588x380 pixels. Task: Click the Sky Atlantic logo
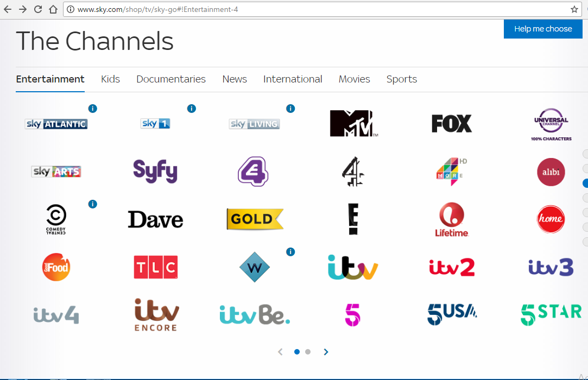pyautogui.click(x=56, y=124)
